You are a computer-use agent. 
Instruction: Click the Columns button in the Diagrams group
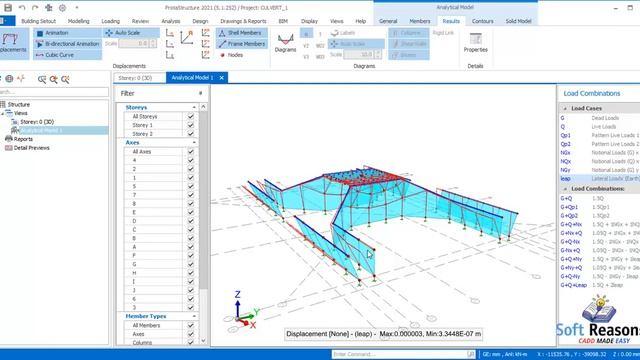408,33
